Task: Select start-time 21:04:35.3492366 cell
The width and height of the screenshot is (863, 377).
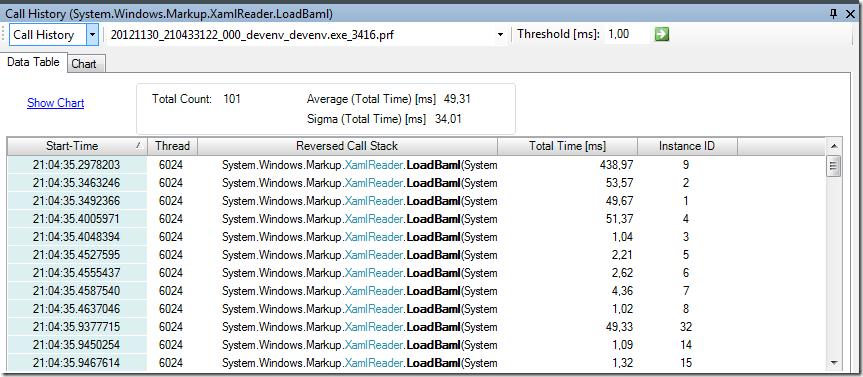Action: click(x=77, y=201)
